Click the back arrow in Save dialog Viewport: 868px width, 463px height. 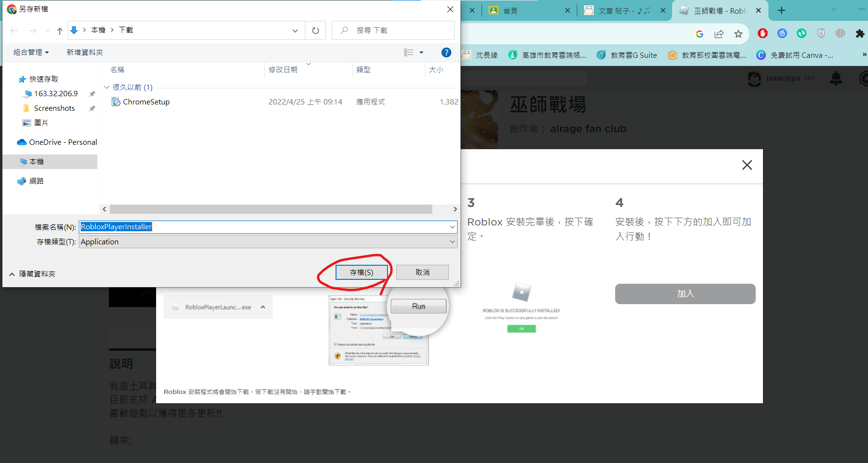pos(14,31)
